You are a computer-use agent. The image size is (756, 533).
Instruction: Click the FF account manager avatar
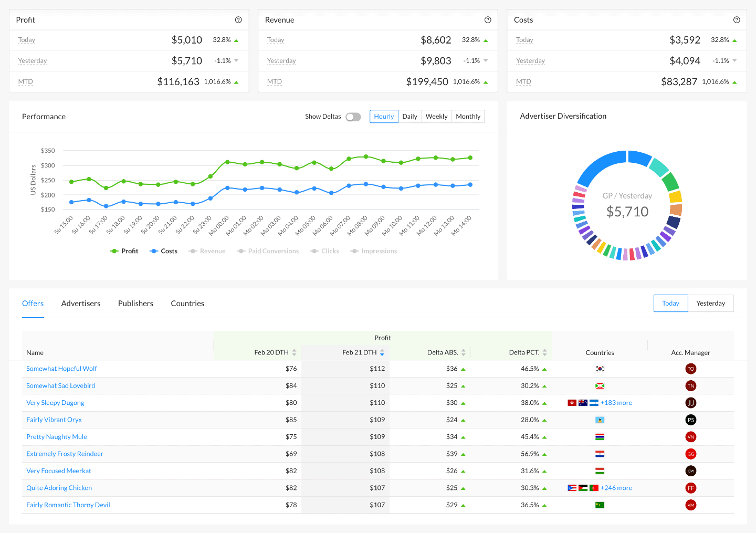tap(691, 488)
